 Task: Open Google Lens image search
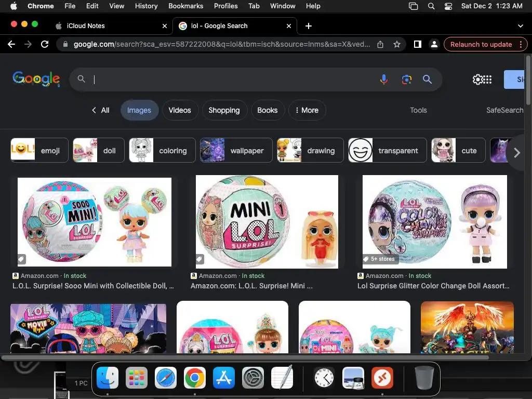[406, 79]
